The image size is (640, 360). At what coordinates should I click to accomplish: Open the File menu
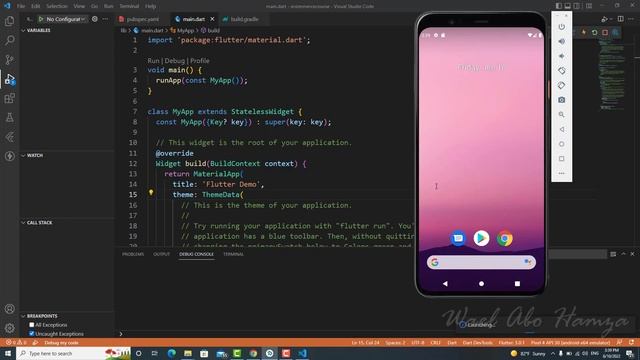(x=21, y=6)
